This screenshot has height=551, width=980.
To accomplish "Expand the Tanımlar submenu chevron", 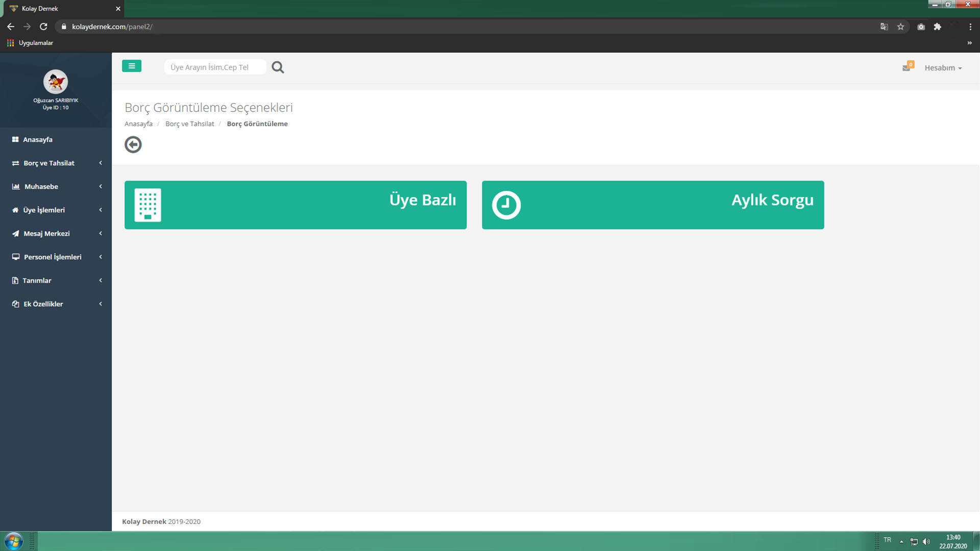I will pos(101,281).
